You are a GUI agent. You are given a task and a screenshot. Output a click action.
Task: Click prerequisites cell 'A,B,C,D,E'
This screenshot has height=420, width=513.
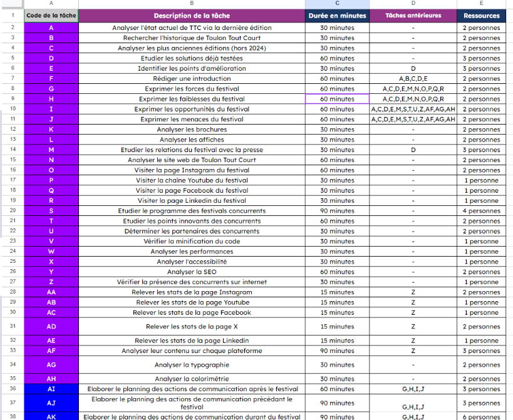coord(413,78)
